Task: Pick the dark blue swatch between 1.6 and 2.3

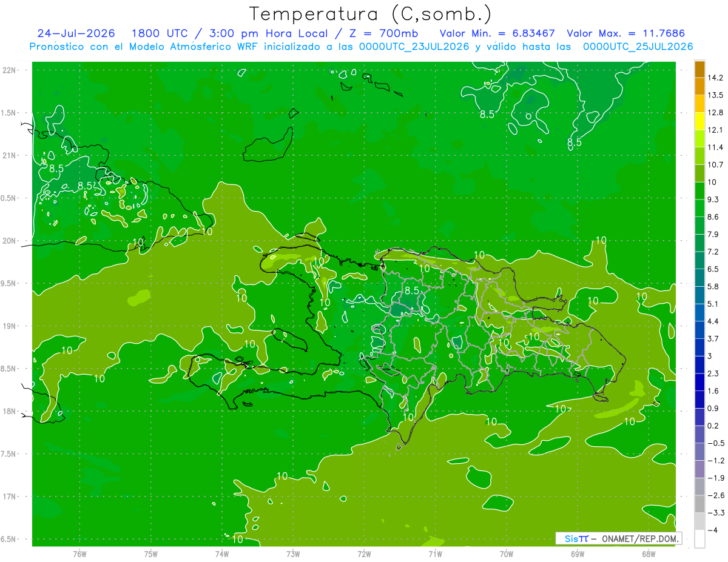Action: click(699, 382)
